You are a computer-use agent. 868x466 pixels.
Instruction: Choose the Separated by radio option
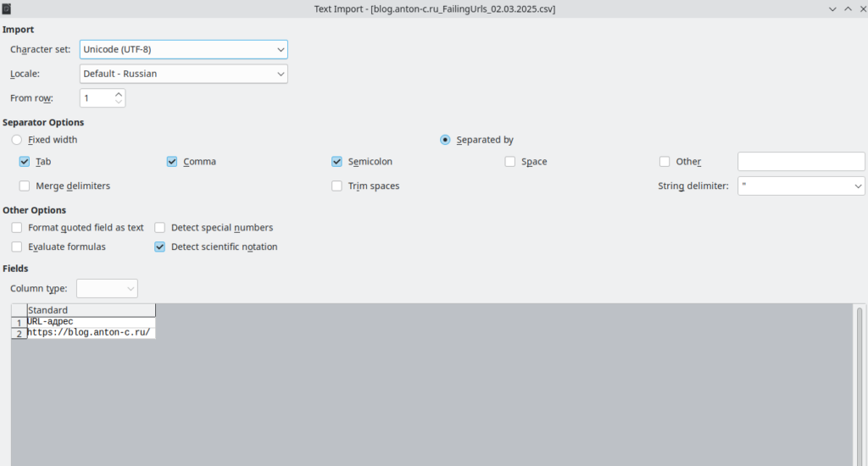point(445,140)
